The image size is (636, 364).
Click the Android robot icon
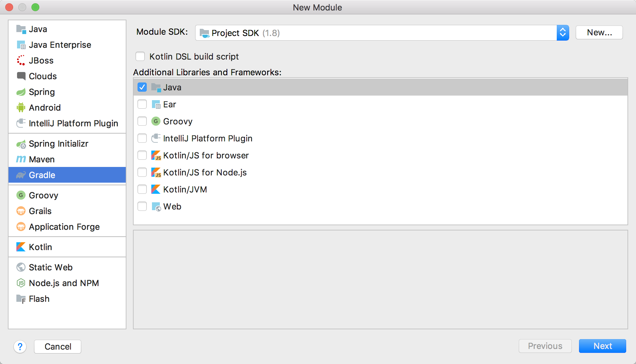tap(21, 108)
